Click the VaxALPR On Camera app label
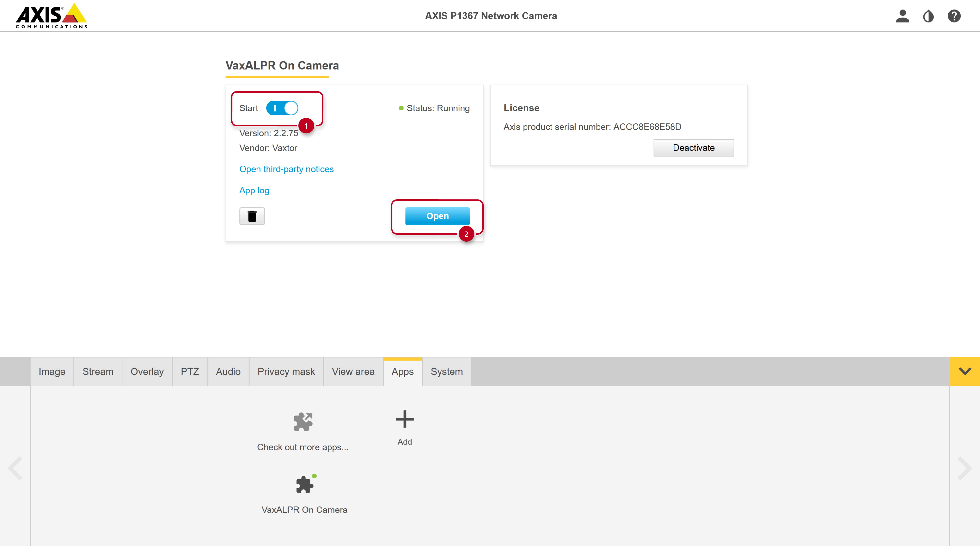This screenshot has width=980, height=546. coord(304,510)
